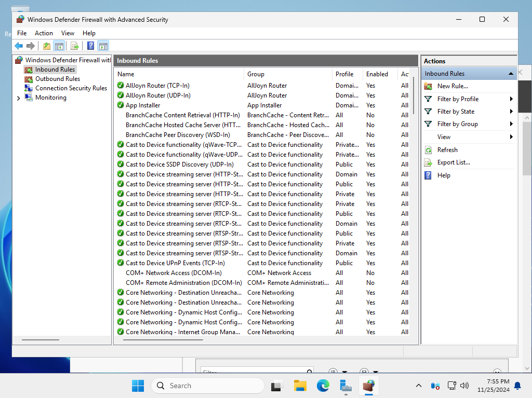Toggle the console tree visibility via toolbar icon
Image resolution: width=532 pixels, height=398 pixels.
pyautogui.click(x=59, y=46)
